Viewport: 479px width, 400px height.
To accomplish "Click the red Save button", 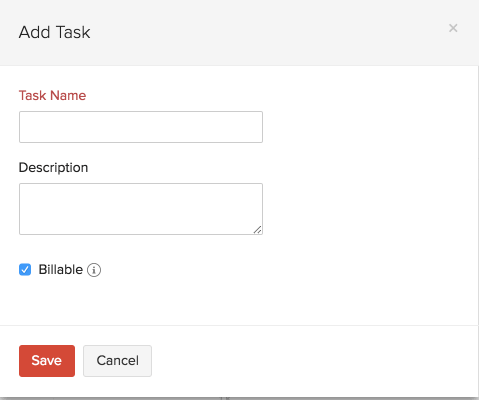I will click(47, 361).
